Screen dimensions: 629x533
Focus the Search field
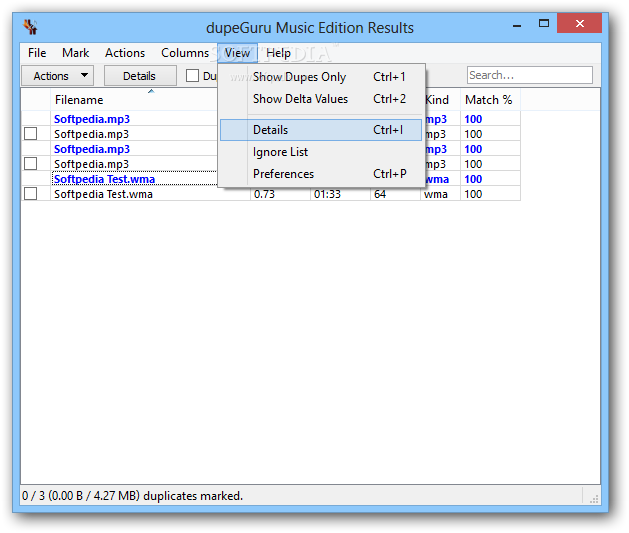click(530, 75)
